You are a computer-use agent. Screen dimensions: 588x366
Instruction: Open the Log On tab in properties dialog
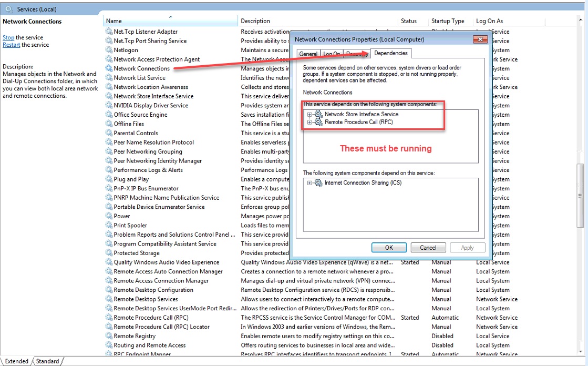coord(332,54)
